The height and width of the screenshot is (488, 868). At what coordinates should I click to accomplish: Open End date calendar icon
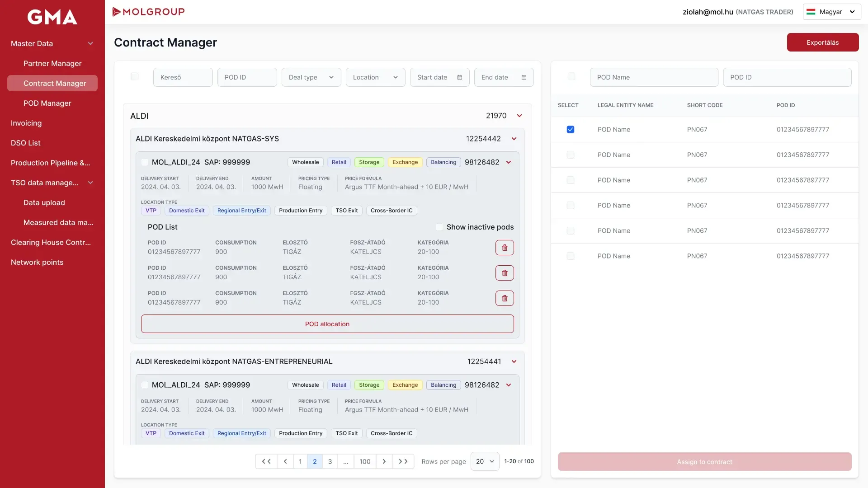point(524,77)
